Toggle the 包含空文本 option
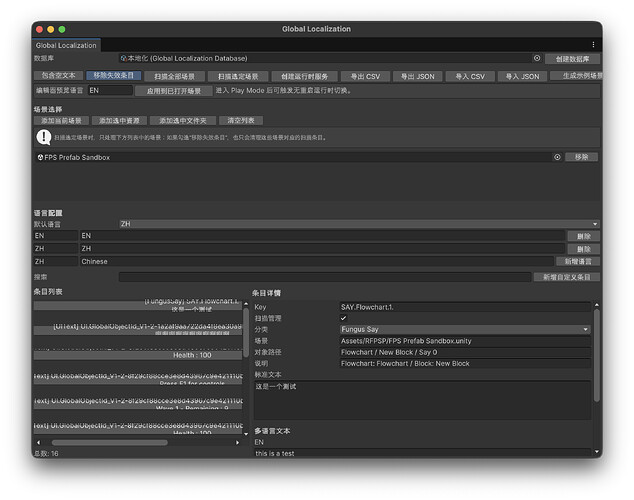634x500 pixels. pyautogui.click(x=59, y=75)
